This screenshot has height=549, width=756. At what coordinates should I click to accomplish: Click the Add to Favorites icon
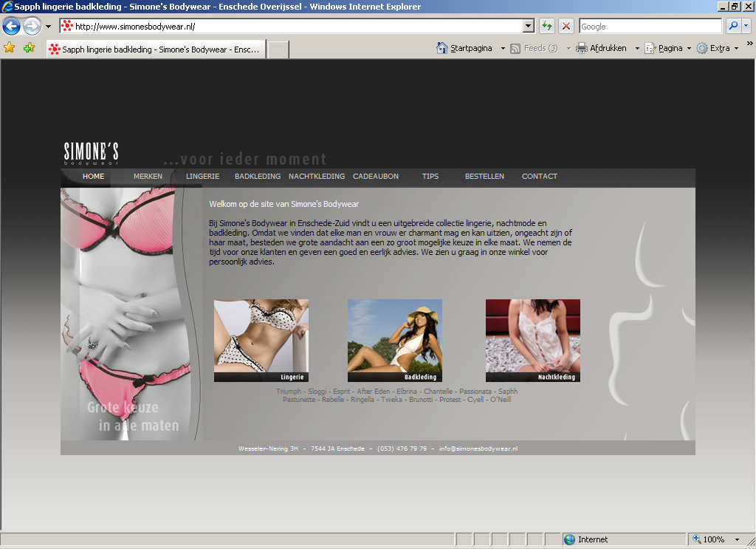pyautogui.click(x=29, y=48)
